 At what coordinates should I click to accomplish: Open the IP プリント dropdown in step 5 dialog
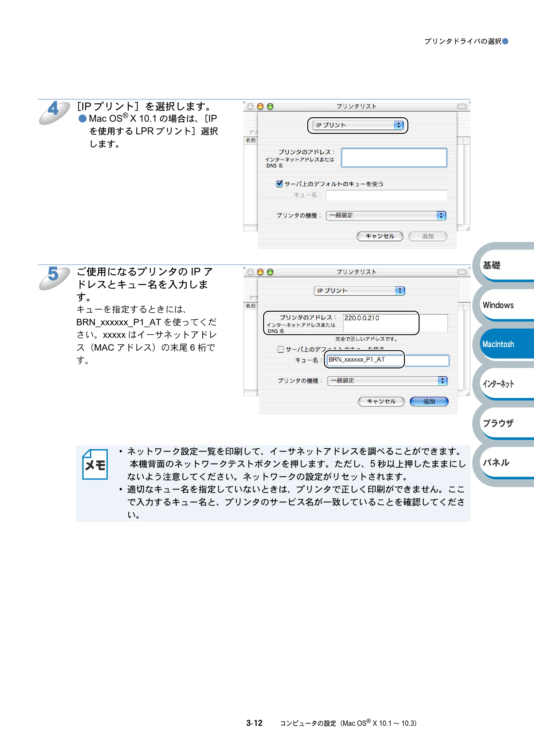[x=359, y=291]
